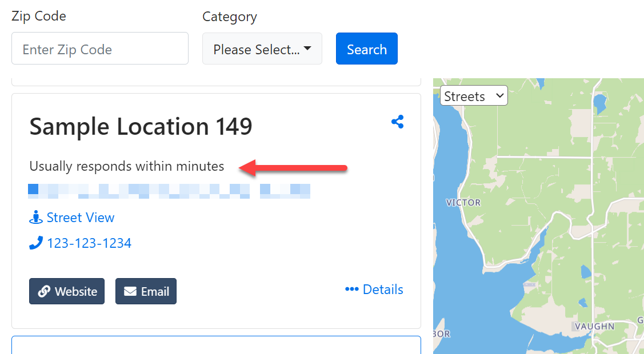Click the Street View person icon
Screen dimensions: 644x354
tap(36, 218)
